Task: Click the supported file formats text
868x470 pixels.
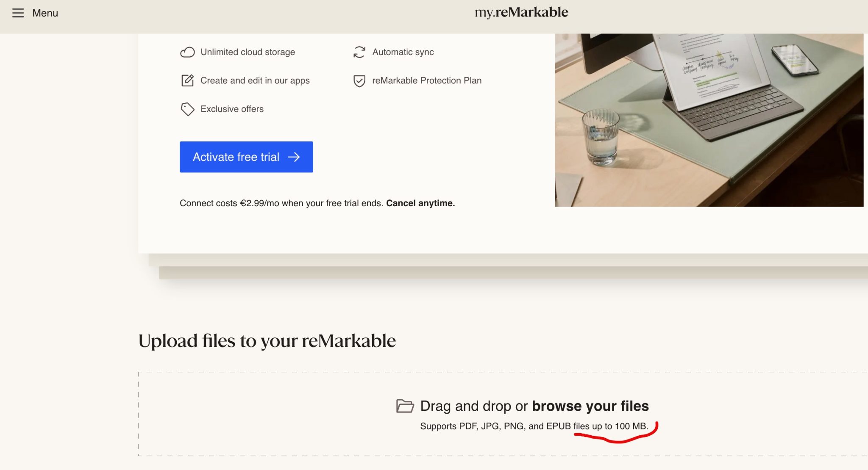Action: (533, 426)
